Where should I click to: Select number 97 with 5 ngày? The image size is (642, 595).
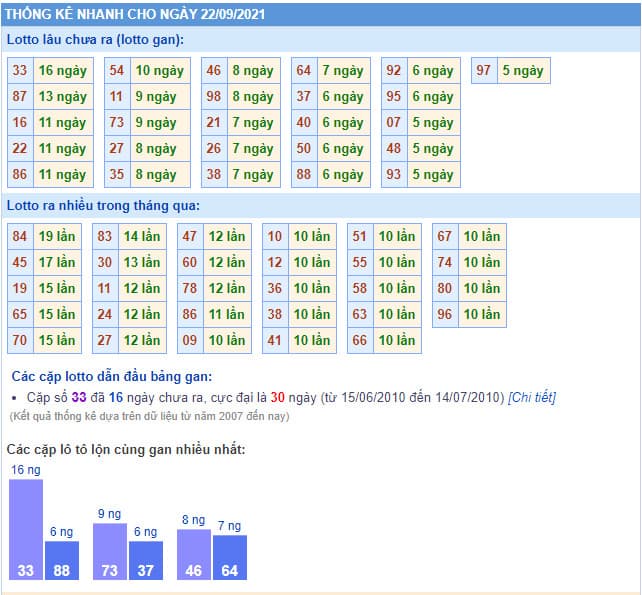[x=484, y=71]
